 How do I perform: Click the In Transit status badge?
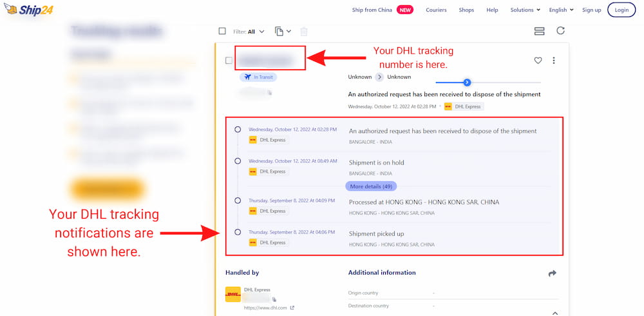pyautogui.click(x=258, y=77)
